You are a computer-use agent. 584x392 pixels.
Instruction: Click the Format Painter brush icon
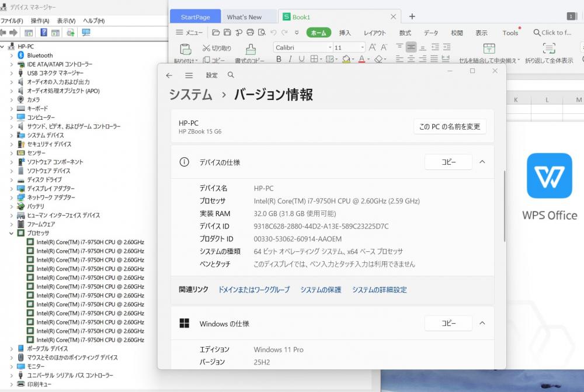tap(250, 49)
